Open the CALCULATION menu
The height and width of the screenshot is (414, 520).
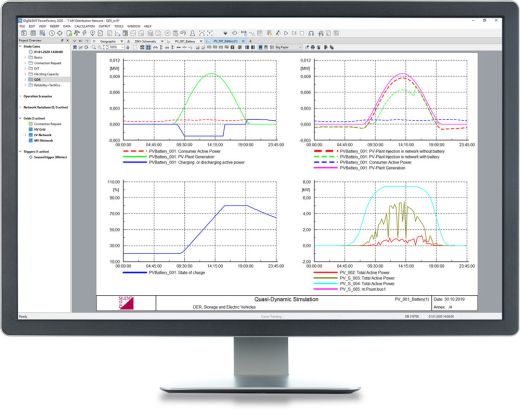click(x=84, y=26)
